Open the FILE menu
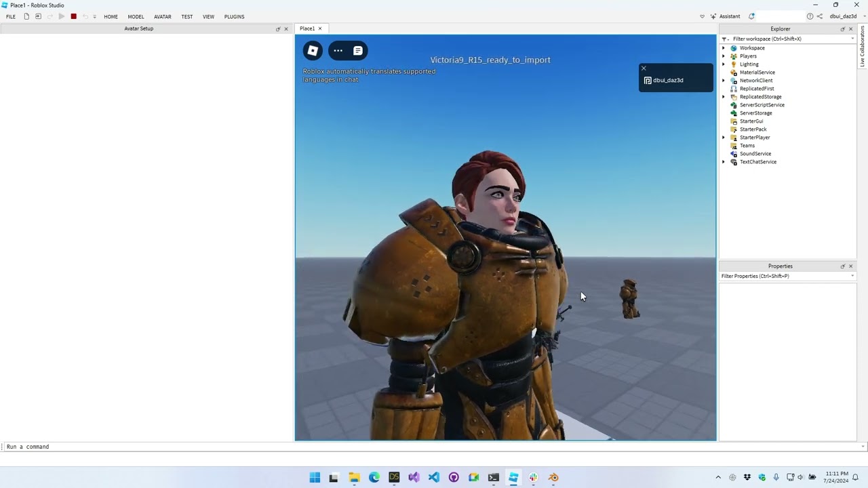Screen dimensions: 868x488 click(11, 16)
